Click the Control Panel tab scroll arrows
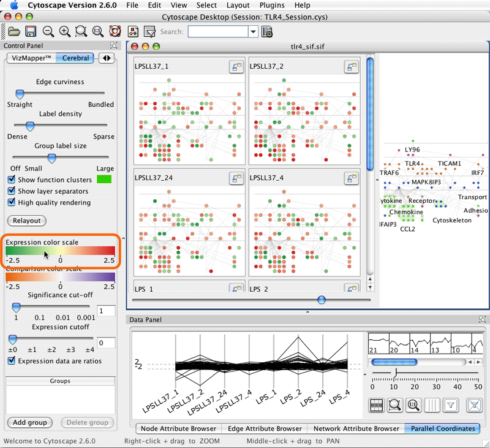The image size is (490, 448). (x=107, y=58)
